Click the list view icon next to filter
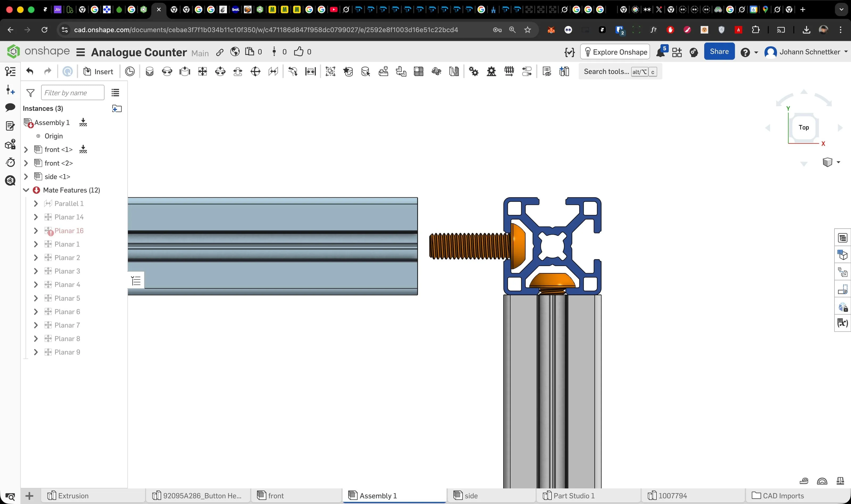 116,92
